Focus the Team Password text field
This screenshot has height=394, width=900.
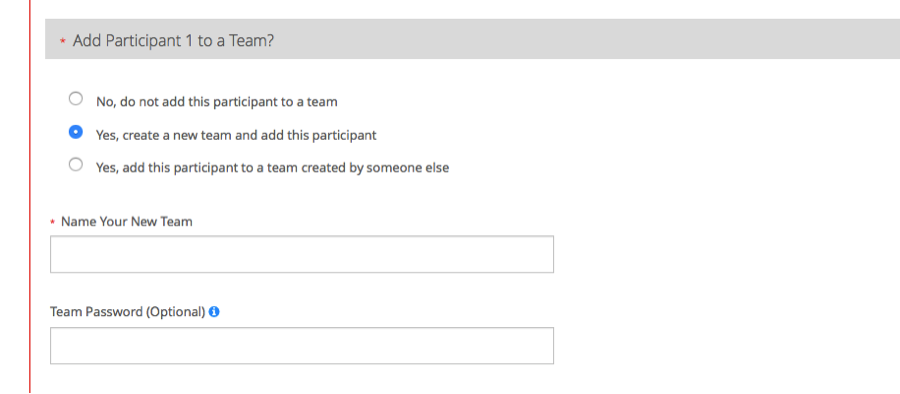tap(302, 345)
